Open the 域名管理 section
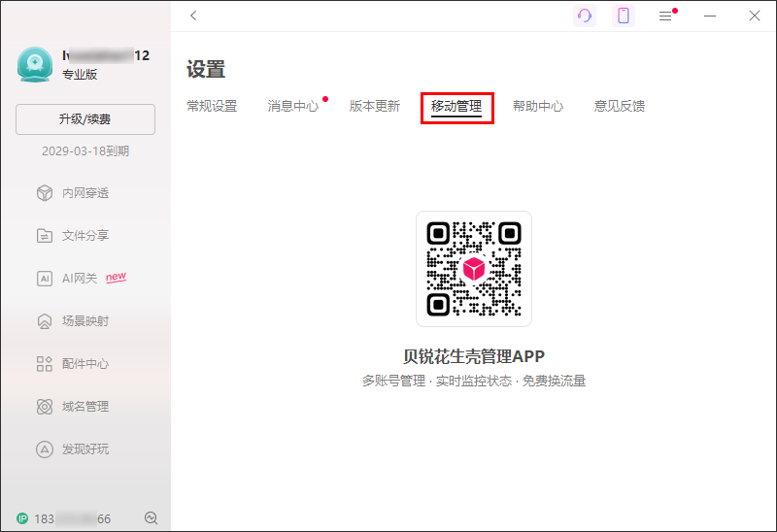The height and width of the screenshot is (532, 777). point(85,407)
